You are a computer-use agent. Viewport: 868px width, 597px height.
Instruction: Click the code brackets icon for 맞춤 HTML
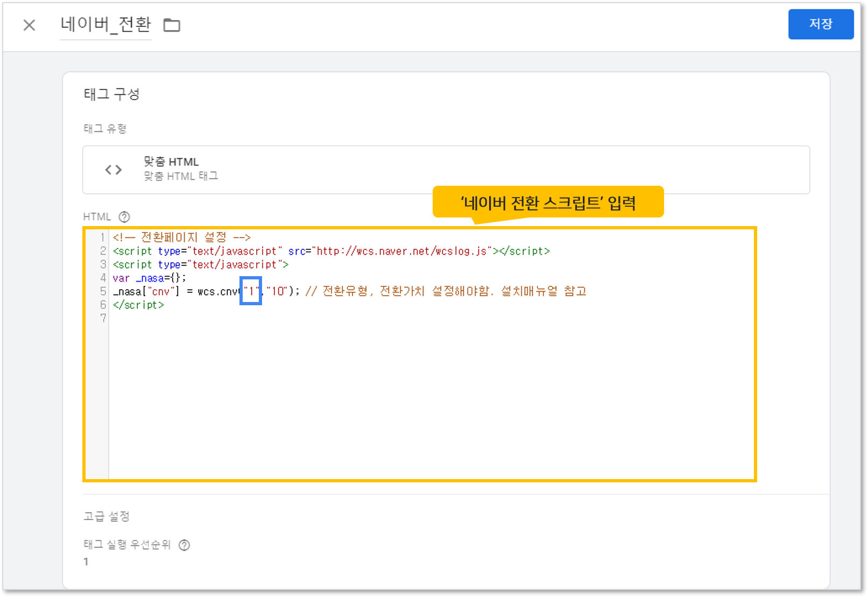tap(114, 170)
